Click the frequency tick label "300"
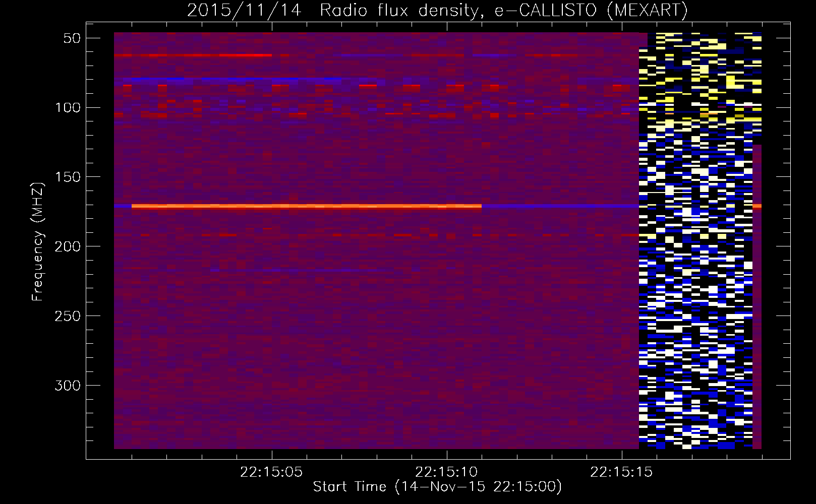The width and height of the screenshot is (816, 504). [68, 385]
